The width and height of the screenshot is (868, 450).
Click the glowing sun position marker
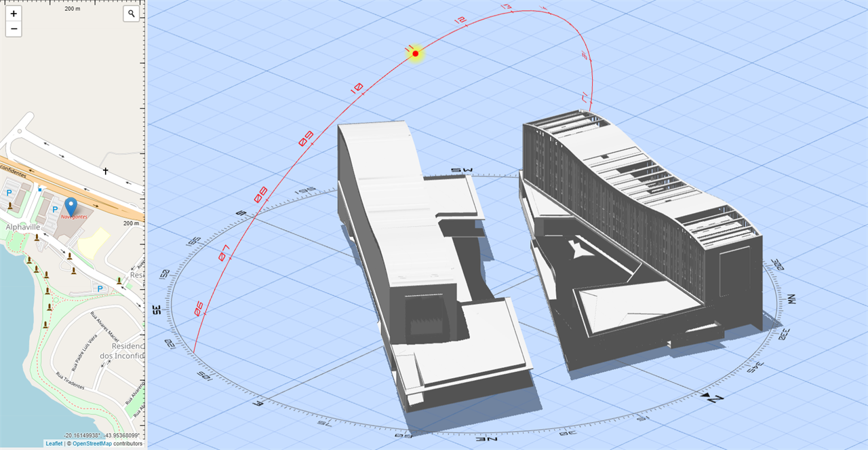coord(416,54)
